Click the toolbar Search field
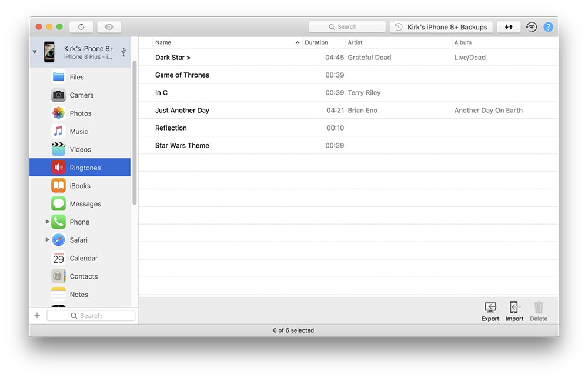 347,26
